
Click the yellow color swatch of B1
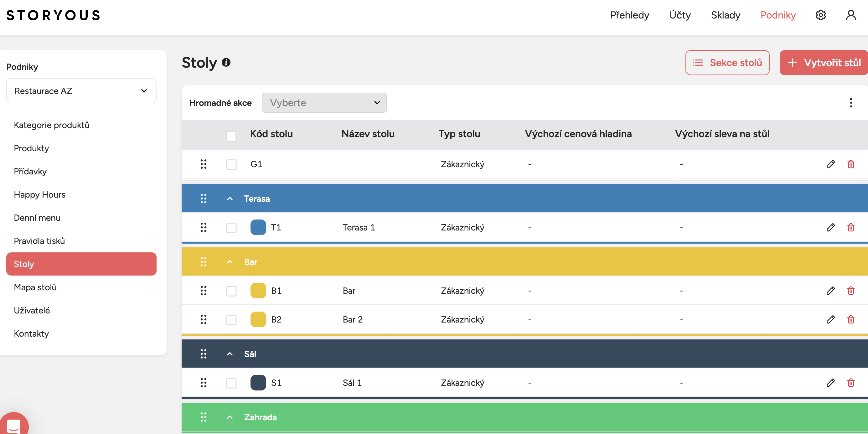(258, 291)
